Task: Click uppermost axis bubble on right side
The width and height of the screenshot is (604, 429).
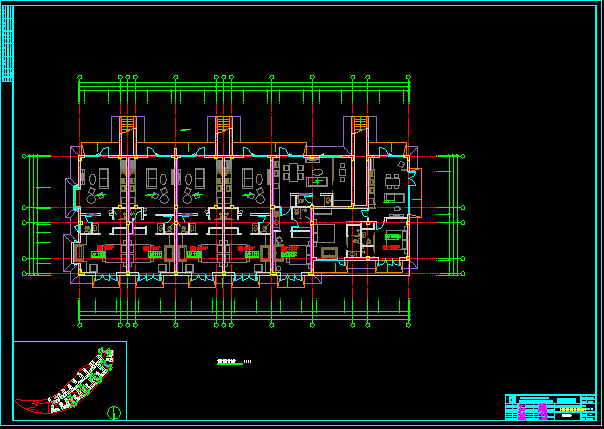Action: (463, 156)
